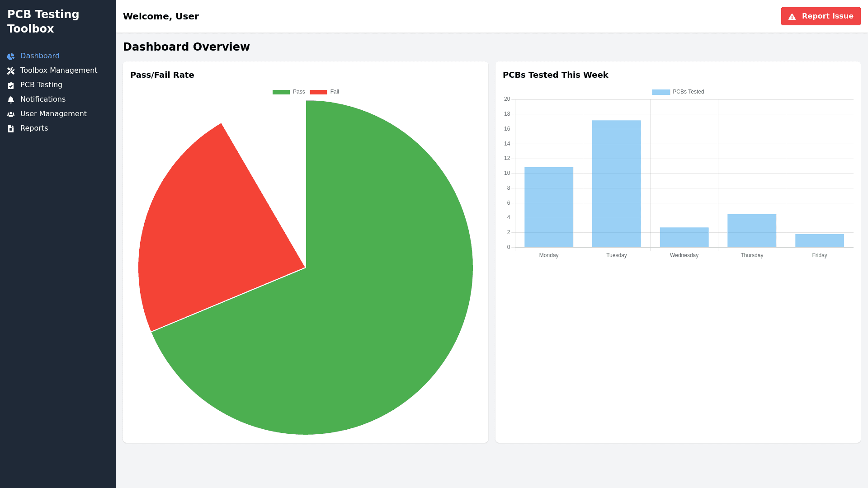
Task: Click the User Management people icon
Action: point(11,114)
